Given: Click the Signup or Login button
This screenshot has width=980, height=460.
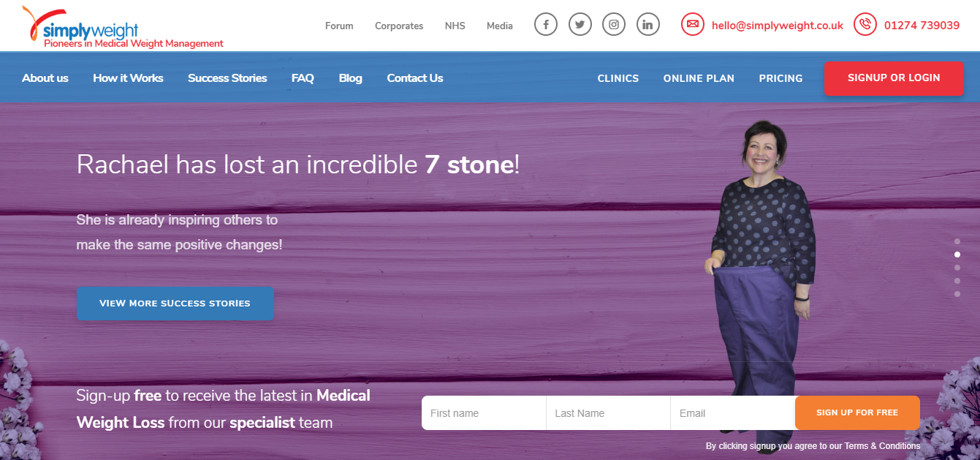Looking at the screenshot, I should (x=894, y=78).
